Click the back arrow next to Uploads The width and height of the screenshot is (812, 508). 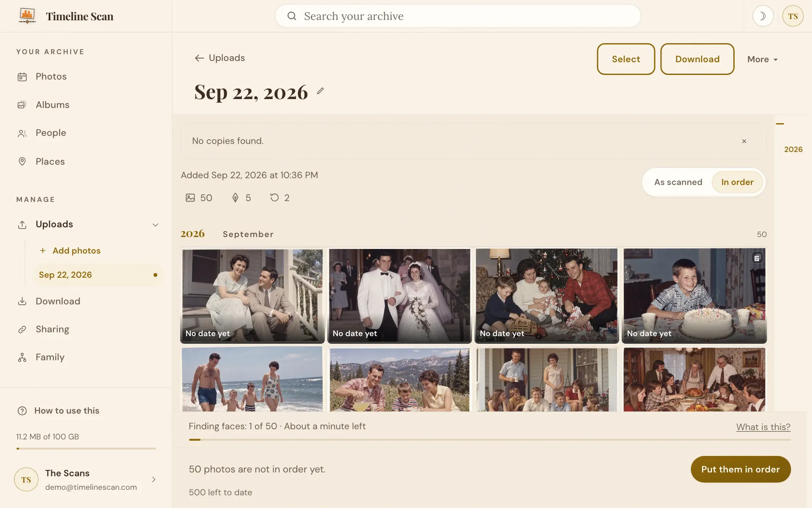pyautogui.click(x=199, y=58)
